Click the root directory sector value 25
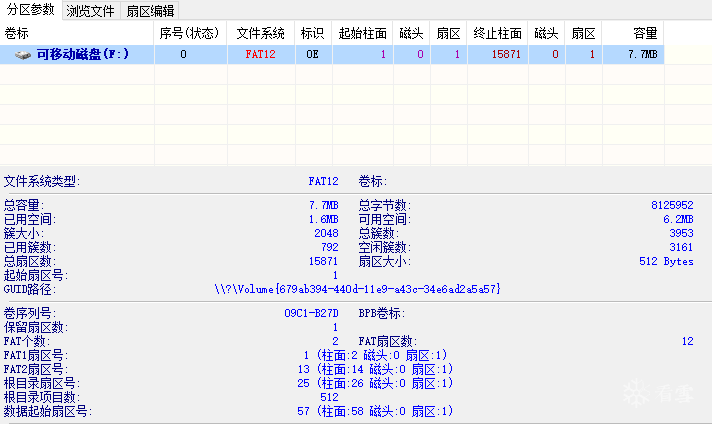Viewport: 712px width, 424px height. [303, 384]
